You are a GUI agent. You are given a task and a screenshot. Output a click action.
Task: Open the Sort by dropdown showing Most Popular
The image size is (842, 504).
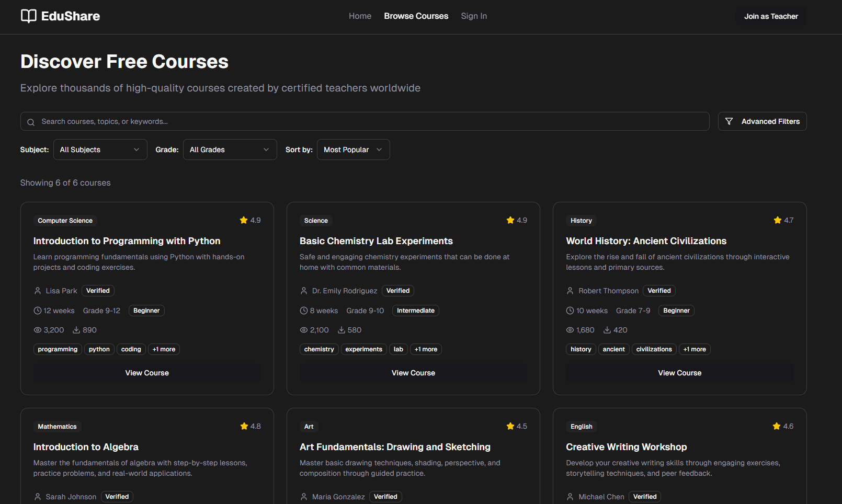(354, 150)
